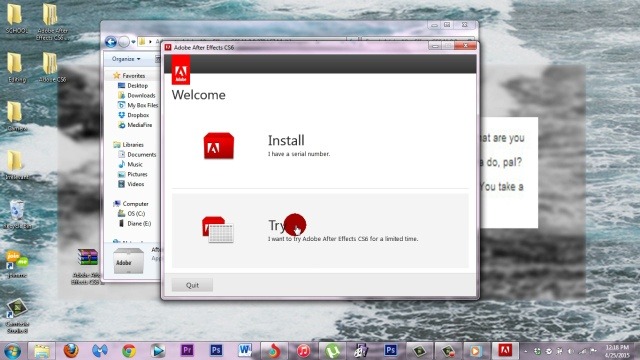Screen dimensions: 640x360
Task: Open Videos library in Explorer
Action: point(136,184)
